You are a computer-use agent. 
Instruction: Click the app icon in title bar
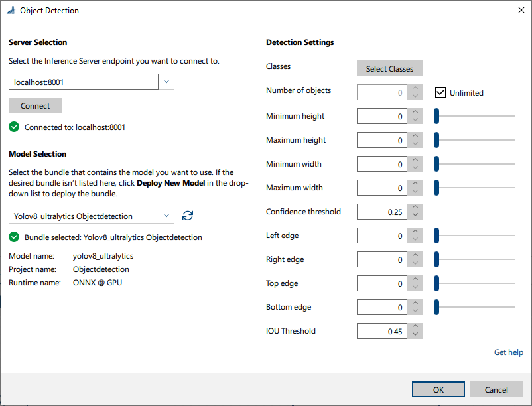[11, 11]
